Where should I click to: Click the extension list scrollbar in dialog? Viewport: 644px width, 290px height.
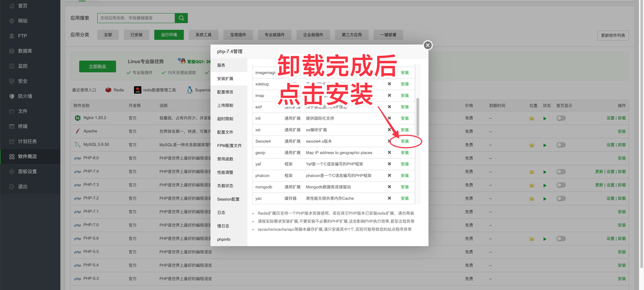tap(418, 117)
